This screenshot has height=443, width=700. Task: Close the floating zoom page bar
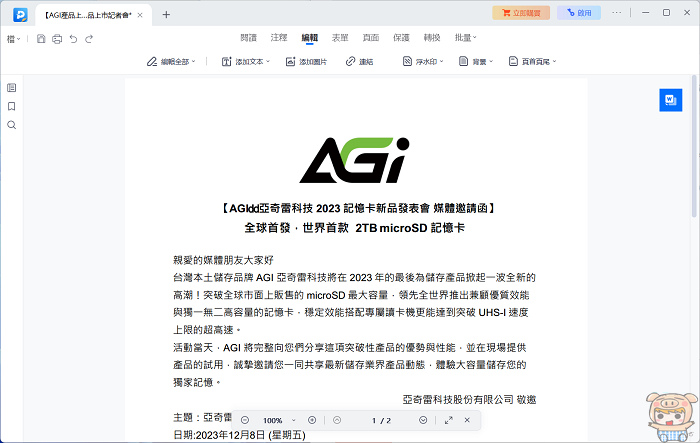coord(467,420)
